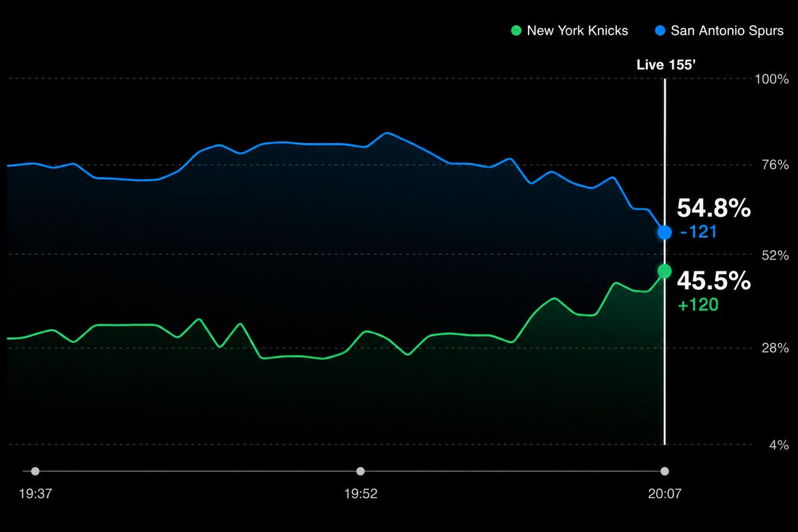The width and height of the screenshot is (798, 532).
Task: Click the 54.8% Spurs probability value
Action: click(x=714, y=209)
